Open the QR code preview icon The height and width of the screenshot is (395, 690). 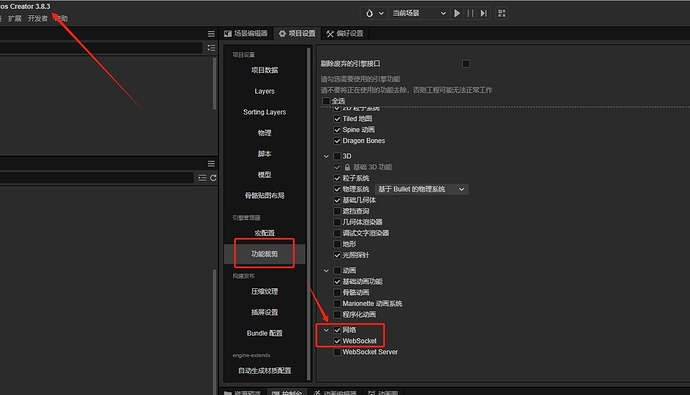click(502, 13)
